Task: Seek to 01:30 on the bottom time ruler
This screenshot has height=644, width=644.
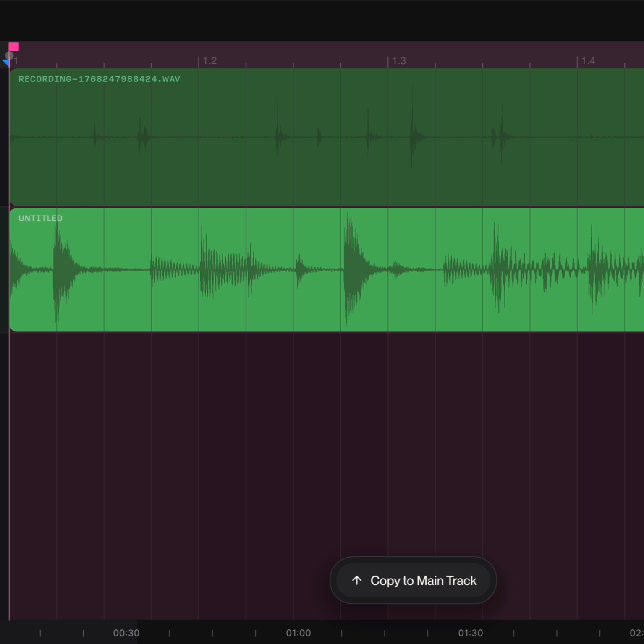Action: tap(470, 633)
